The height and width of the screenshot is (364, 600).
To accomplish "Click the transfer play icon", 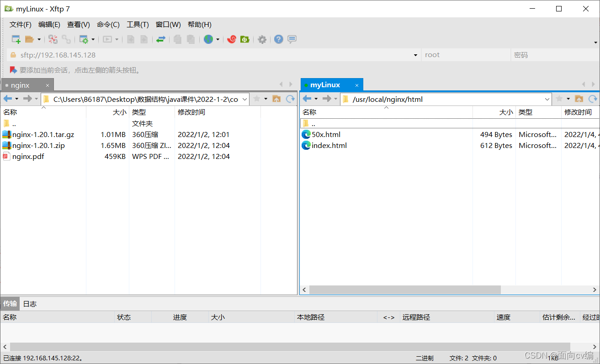I will [x=107, y=39].
